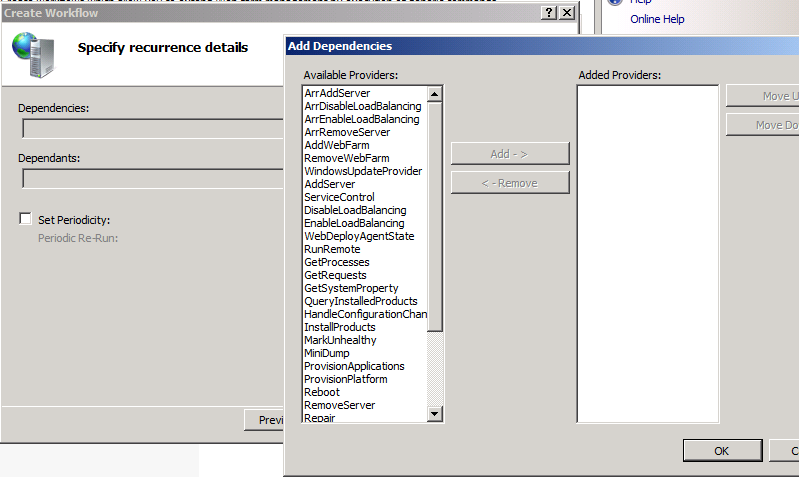
Task: Select GetRequests provider
Action: (x=335, y=275)
